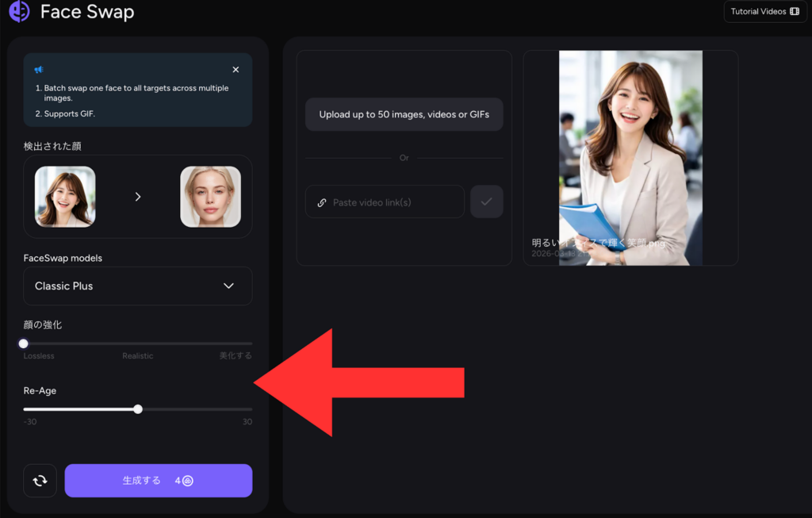Screen dimensions: 812x518
Task: Select the blonde target face thumbnail
Action: tap(210, 197)
